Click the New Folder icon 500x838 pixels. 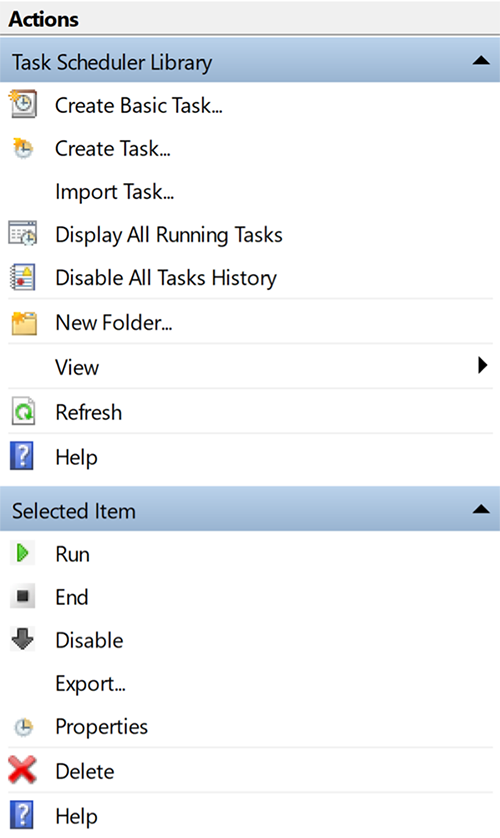tap(24, 323)
